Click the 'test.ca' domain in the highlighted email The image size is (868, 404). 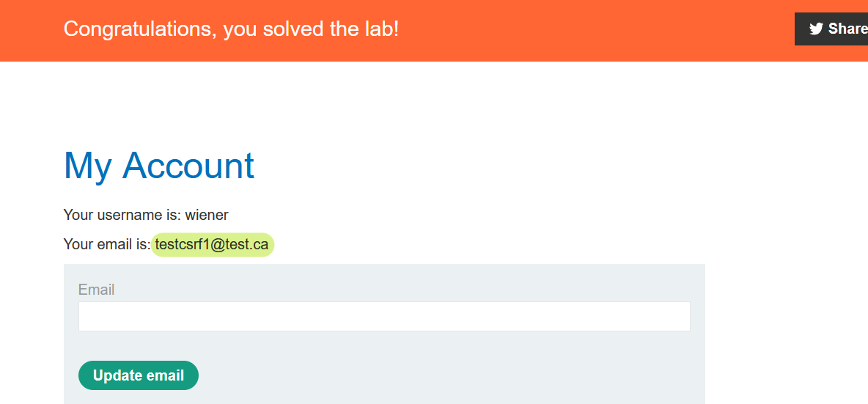click(x=247, y=245)
